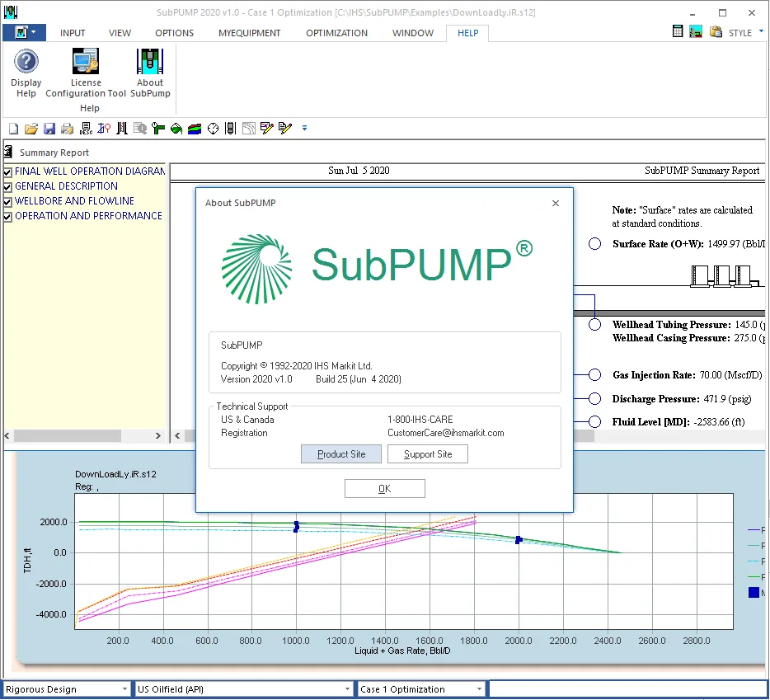The image size is (770, 700).
Task: Toggle the WELLBORE AND FLOWLINE checkbox
Action: (7, 202)
